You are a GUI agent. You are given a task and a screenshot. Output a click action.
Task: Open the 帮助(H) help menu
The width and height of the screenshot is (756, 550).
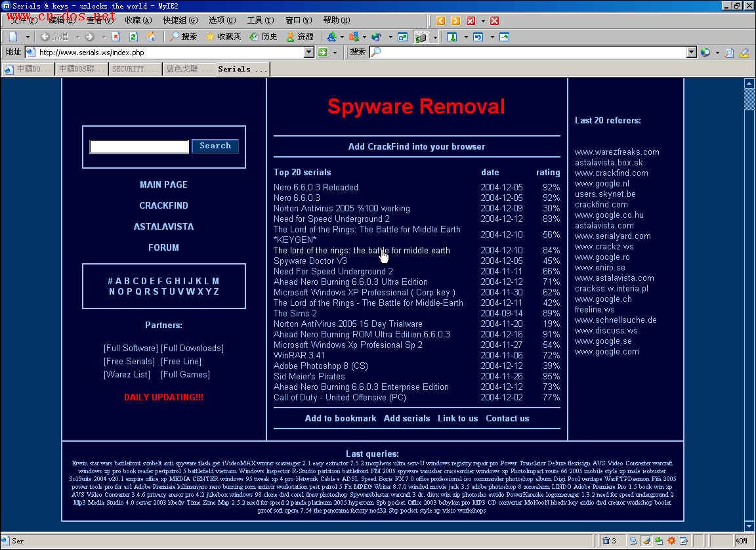click(337, 20)
